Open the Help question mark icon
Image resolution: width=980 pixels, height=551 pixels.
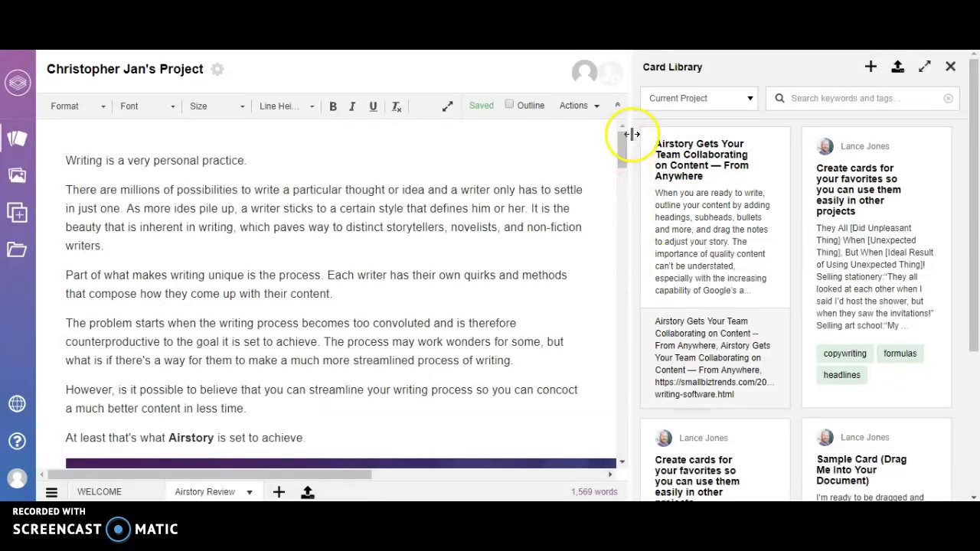point(17,441)
